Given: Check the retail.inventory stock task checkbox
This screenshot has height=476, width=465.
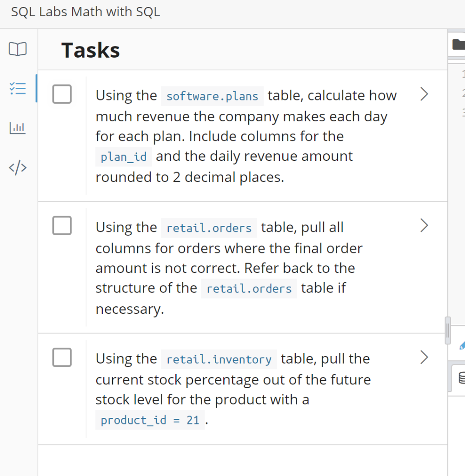Looking at the screenshot, I should pyautogui.click(x=62, y=357).
